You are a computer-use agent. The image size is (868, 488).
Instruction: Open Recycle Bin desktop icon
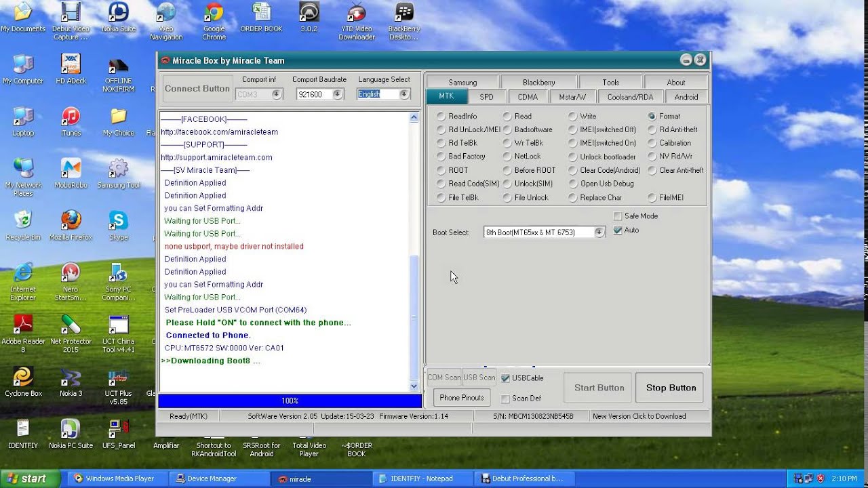[x=23, y=226]
